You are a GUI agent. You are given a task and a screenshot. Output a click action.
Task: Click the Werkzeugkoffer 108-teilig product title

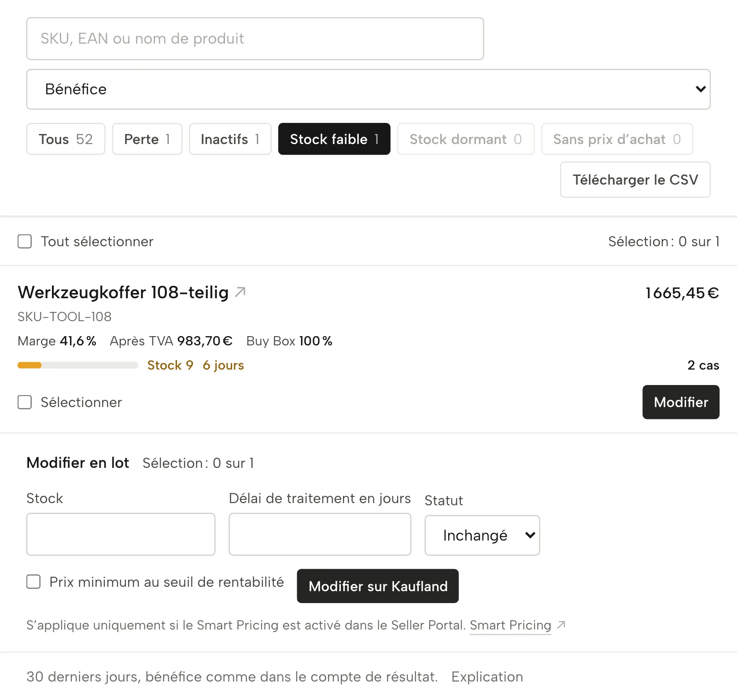point(123,293)
